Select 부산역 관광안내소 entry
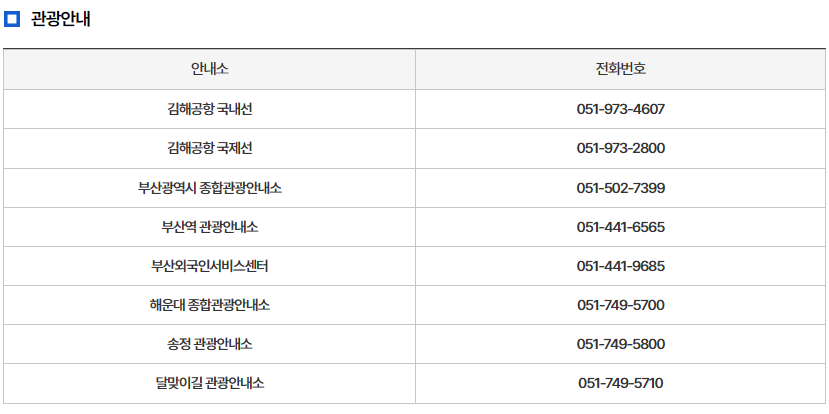 pos(209,227)
